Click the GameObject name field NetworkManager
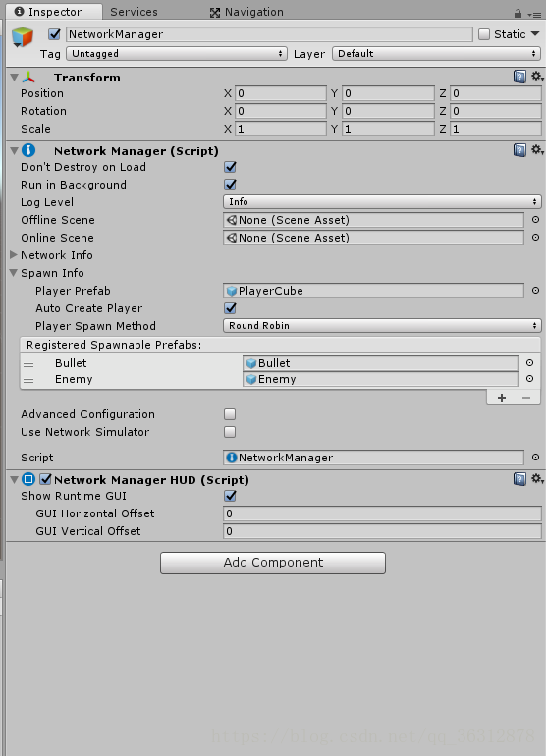546x756 pixels. click(269, 34)
